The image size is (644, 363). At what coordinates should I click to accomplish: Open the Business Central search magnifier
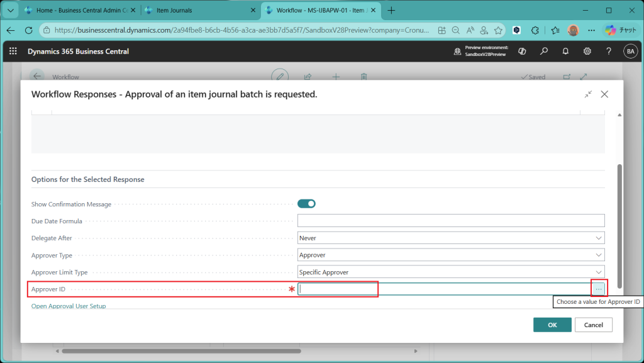pos(544,52)
